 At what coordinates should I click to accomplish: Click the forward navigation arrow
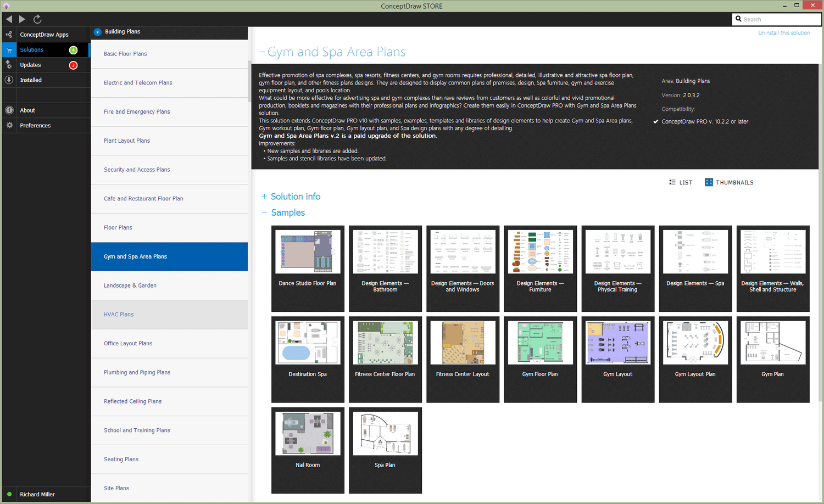22,19
